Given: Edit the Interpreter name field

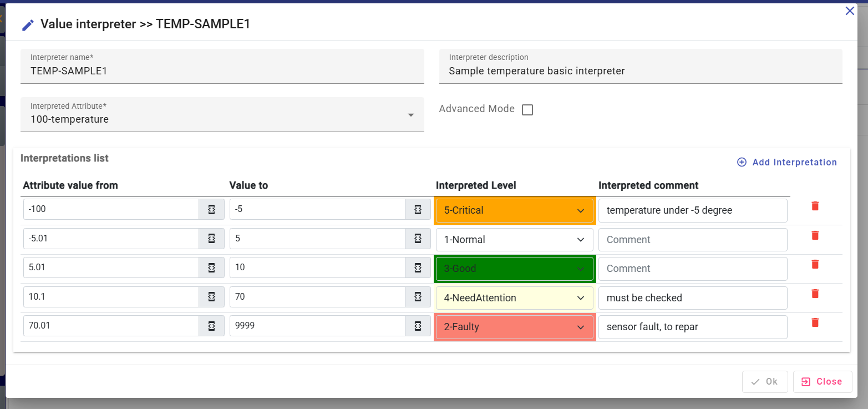Looking at the screenshot, I should click(x=222, y=71).
